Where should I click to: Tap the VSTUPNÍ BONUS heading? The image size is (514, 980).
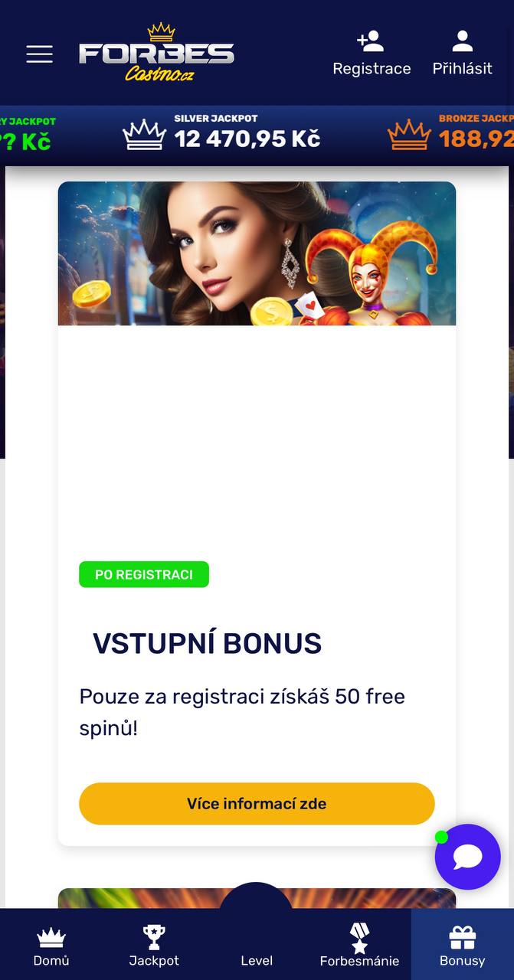pos(207,644)
